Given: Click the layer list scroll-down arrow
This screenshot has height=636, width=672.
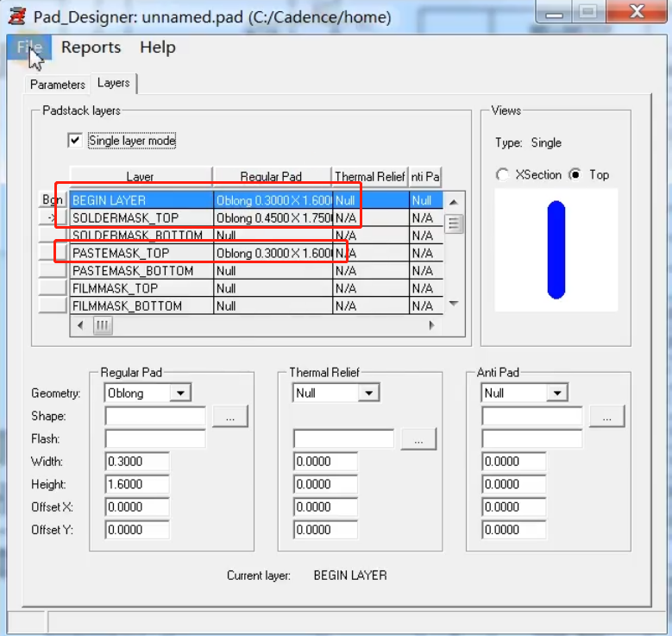Looking at the screenshot, I should coord(454,304).
